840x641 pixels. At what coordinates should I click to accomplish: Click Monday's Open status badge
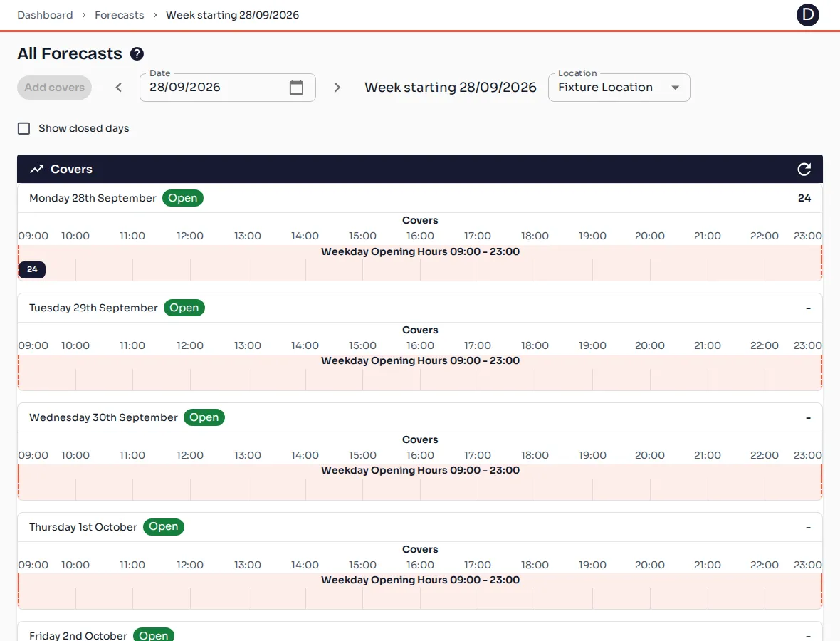183,198
